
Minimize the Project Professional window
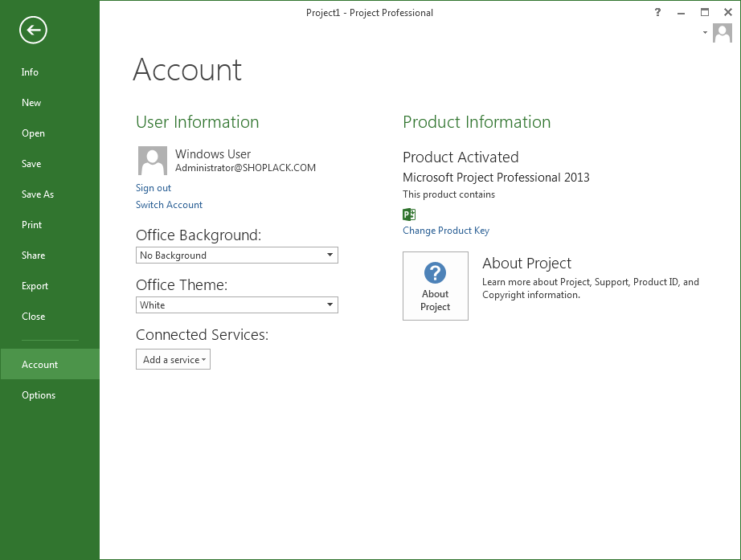point(681,13)
